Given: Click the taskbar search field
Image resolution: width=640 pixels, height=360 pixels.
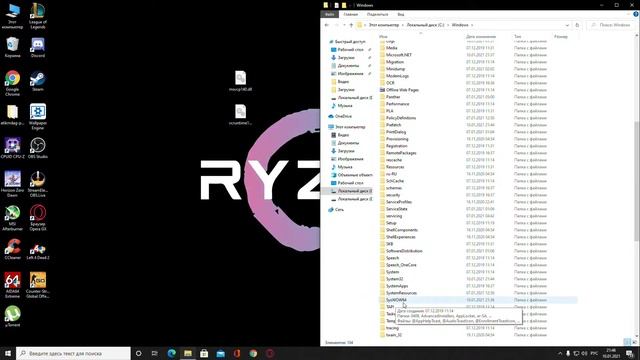Looking at the screenshot, I should click(73, 353).
